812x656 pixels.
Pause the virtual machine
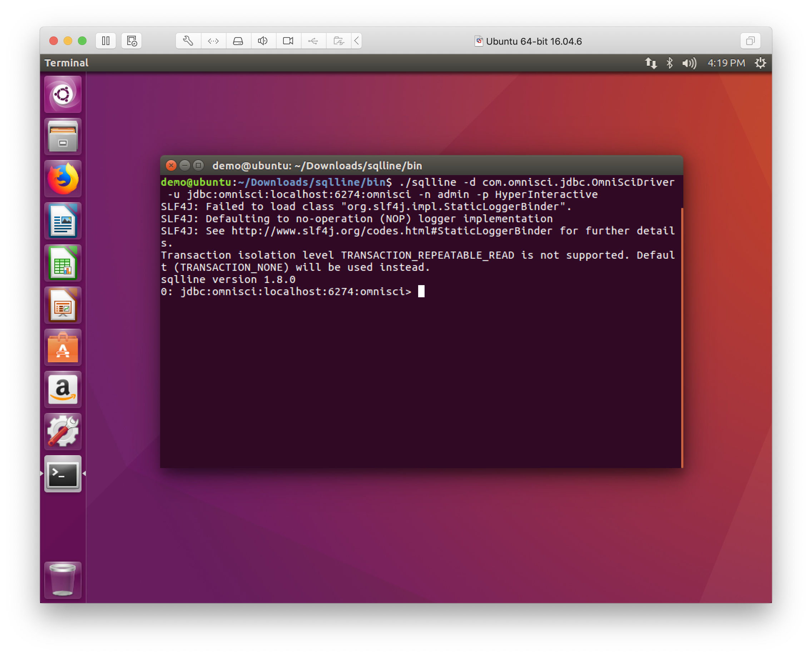106,41
